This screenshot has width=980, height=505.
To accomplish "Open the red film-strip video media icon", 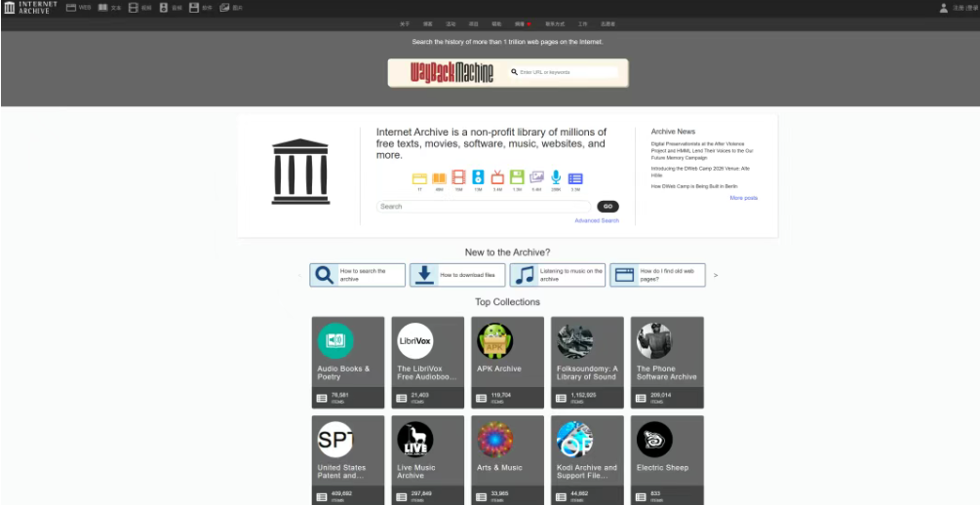I will click(458, 177).
